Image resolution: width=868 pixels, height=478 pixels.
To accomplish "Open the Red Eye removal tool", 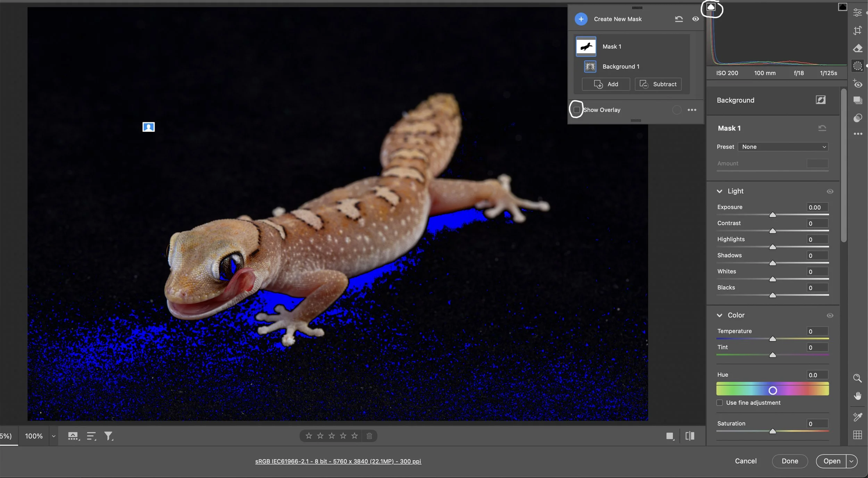I will [857, 84].
